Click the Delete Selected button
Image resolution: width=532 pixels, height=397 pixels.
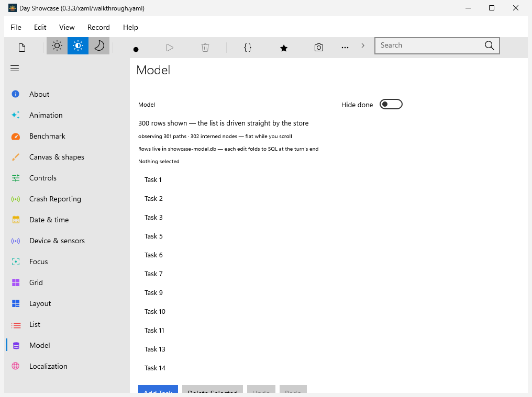(x=213, y=390)
